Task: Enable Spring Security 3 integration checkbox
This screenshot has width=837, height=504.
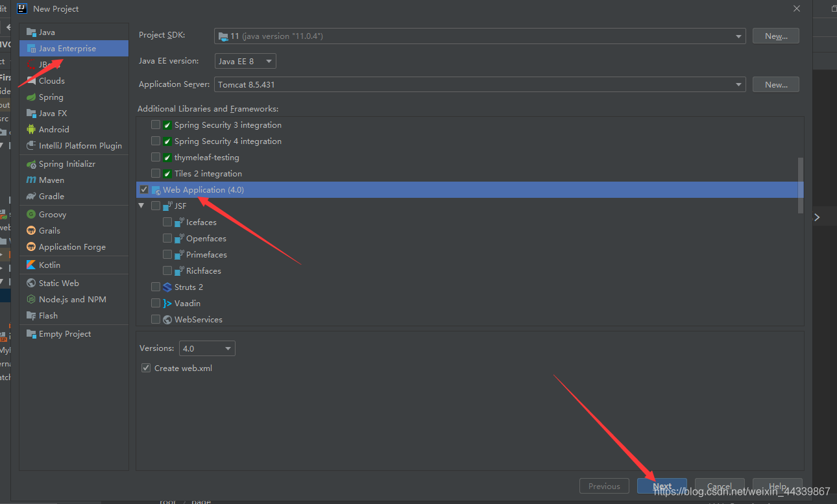Action: click(156, 125)
